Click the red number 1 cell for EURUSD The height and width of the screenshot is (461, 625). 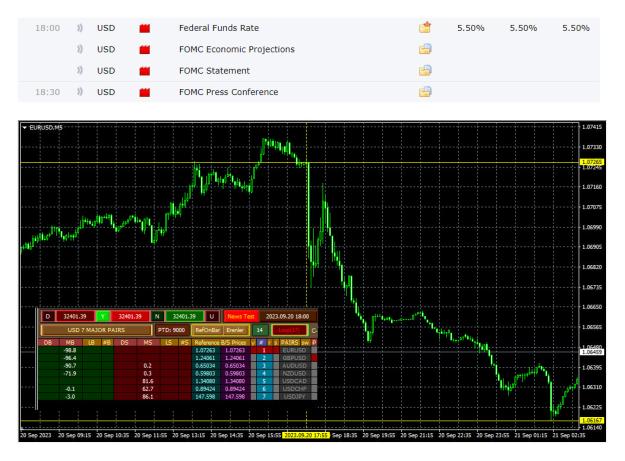(x=264, y=350)
